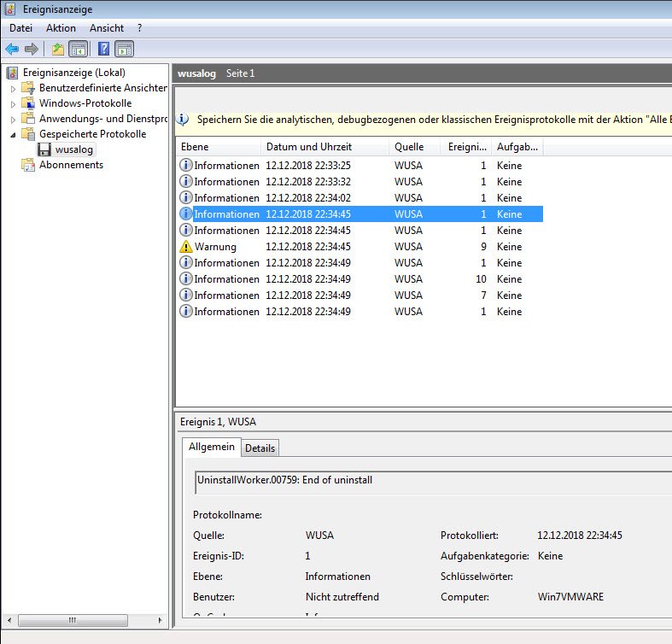Select the Warnung event with yellow triangle

tap(215, 247)
